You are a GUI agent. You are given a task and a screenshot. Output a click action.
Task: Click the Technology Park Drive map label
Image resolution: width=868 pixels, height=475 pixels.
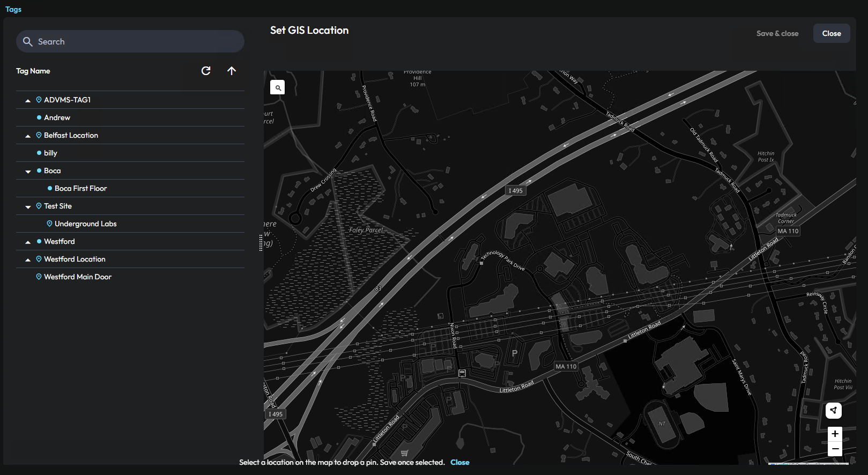[x=503, y=259]
